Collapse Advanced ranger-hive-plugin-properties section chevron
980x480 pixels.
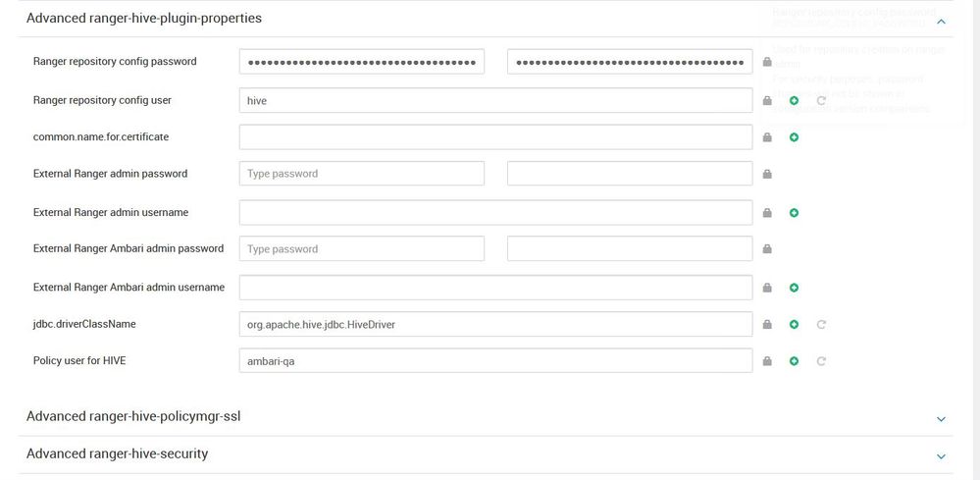[941, 21]
